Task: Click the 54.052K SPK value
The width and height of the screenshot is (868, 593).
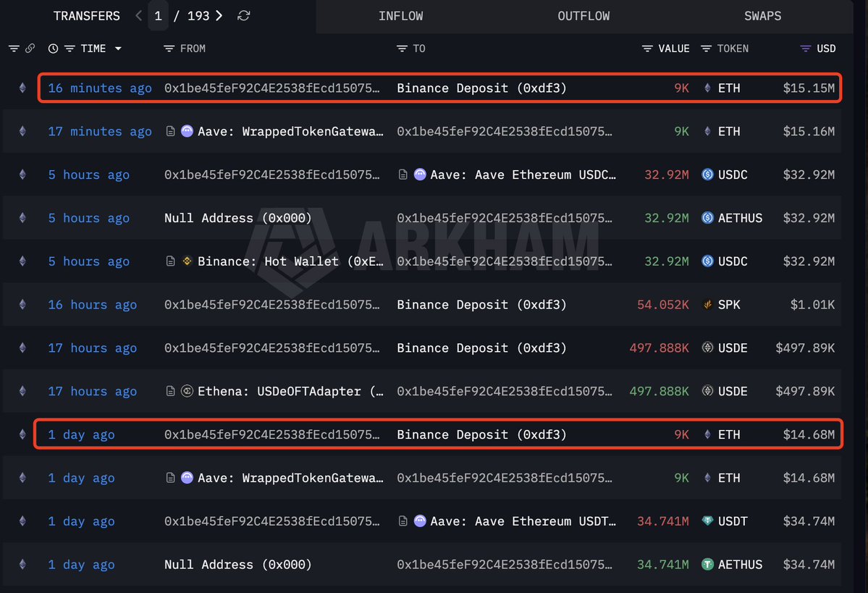Action: point(663,305)
